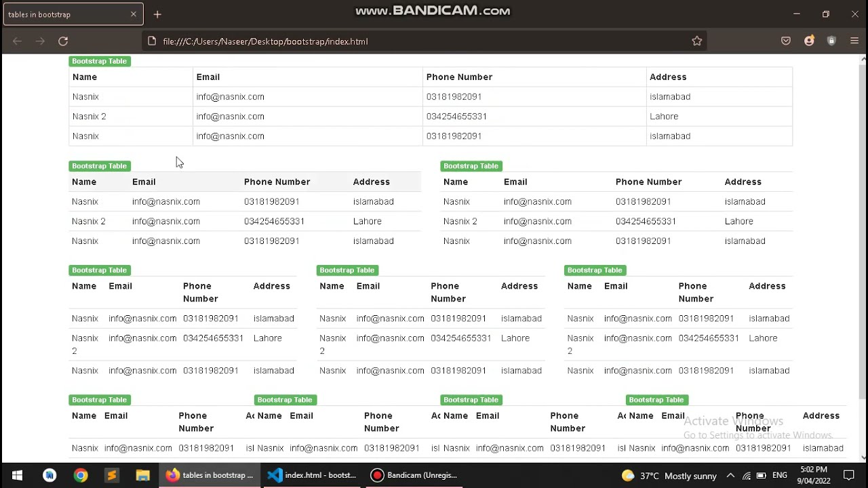Open the weather widget showing 37°C Mostly sunny
Image resolution: width=868 pixels, height=488 pixels.
(x=669, y=476)
